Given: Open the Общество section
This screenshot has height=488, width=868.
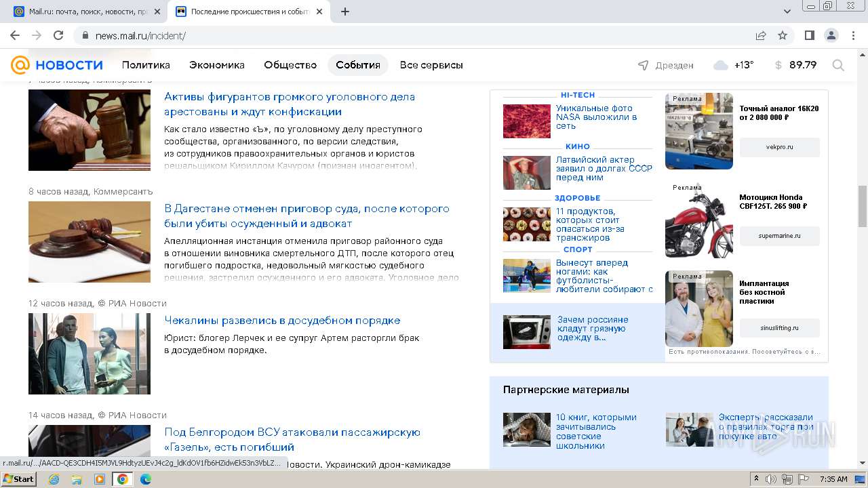Looking at the screenshot, I should 290,65.
